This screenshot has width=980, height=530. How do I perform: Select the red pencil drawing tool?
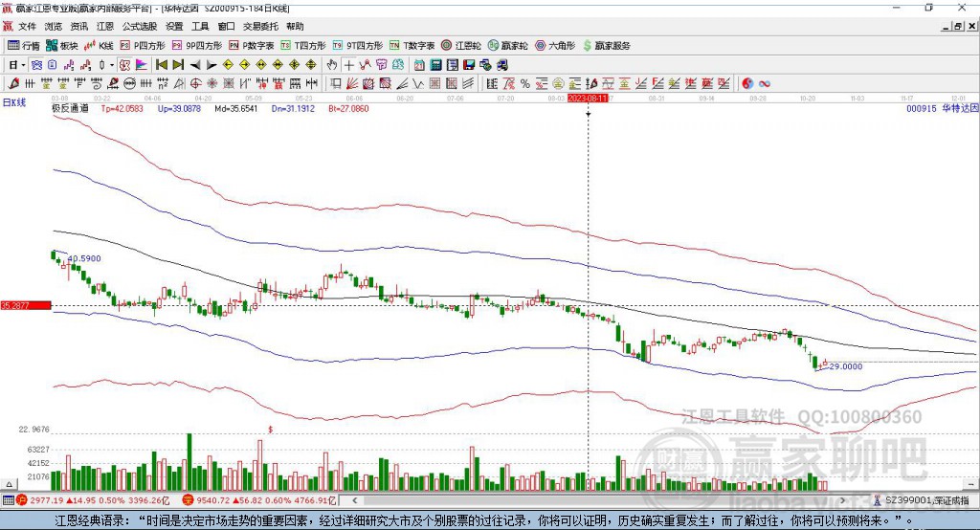13,83
